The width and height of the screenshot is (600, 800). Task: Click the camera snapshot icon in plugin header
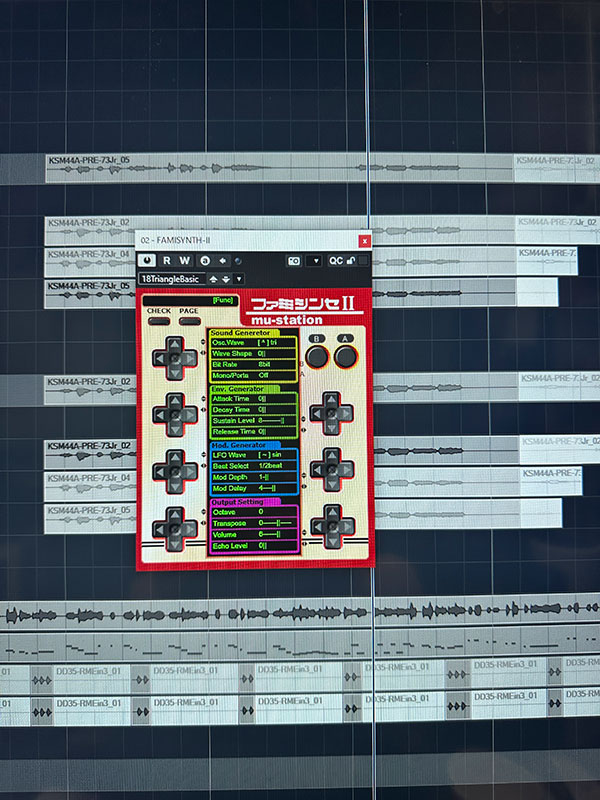pyautogui.click(x=294, y=261)
